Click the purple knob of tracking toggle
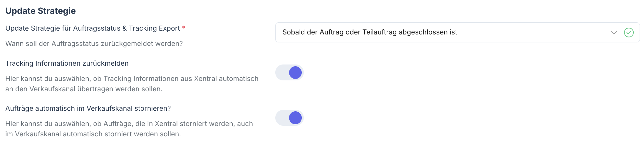This screenshot has width=644, height=144. (295, 72)
